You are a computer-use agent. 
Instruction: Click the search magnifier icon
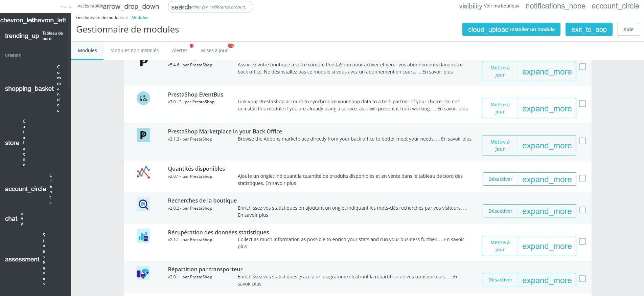pyautogui.click(x=181, y=7)
